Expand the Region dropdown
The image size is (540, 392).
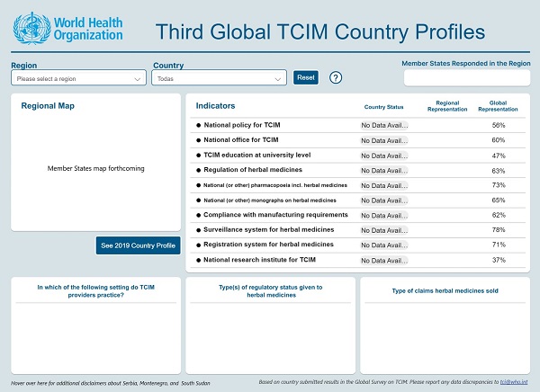click(x=78, y=79)
